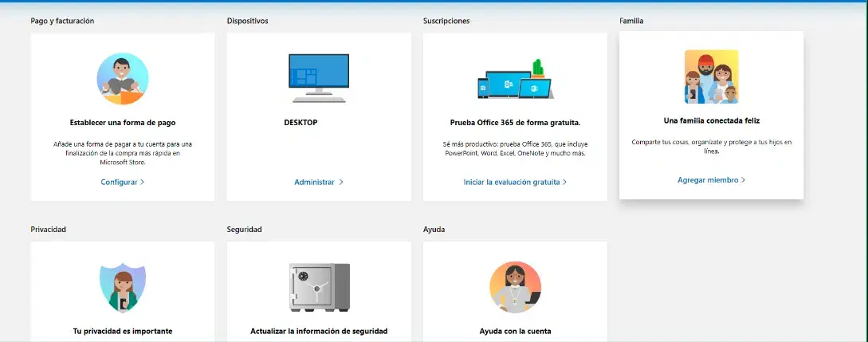Click the Familia section heading
Image resolution: width=868 pixels, height=342 pixels.
click(x=631, y=21)
